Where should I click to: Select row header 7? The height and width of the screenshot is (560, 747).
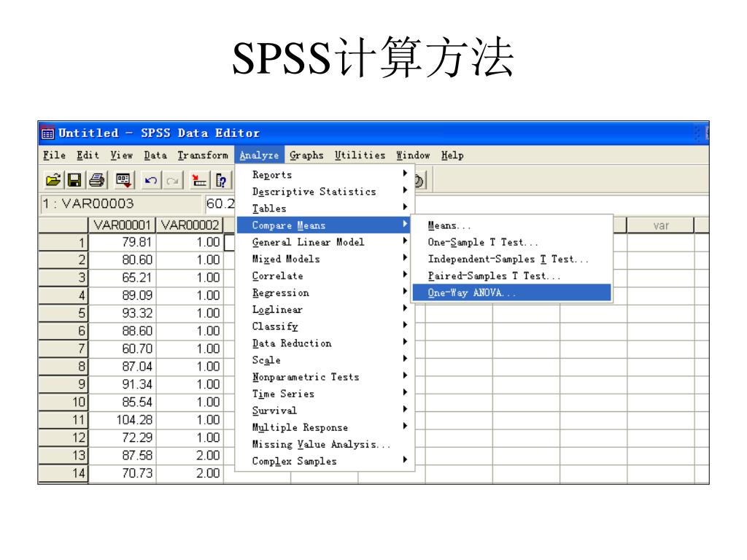point(63,349)
